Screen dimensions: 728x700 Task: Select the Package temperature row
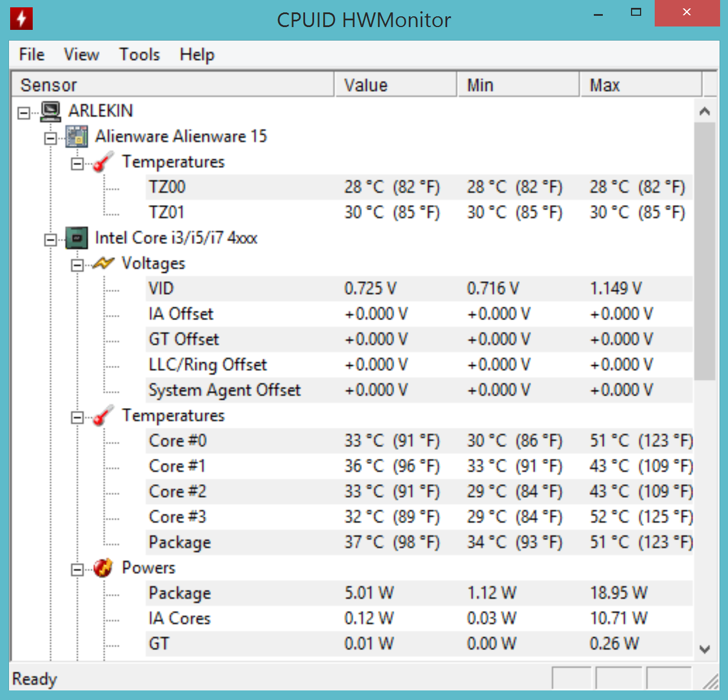pyautogui.click(x=419, y=542)
